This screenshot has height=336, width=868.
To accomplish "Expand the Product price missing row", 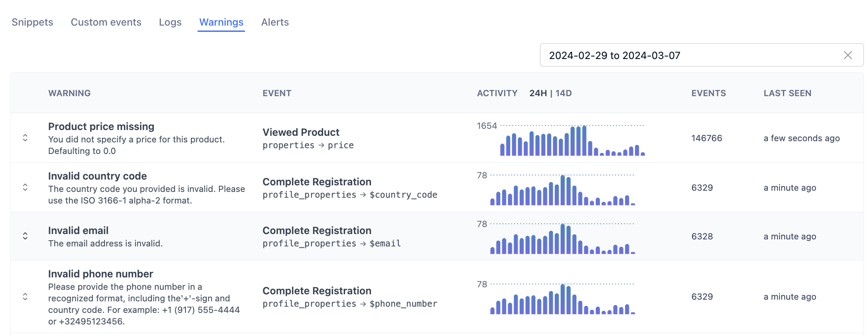I will point(25,138).
